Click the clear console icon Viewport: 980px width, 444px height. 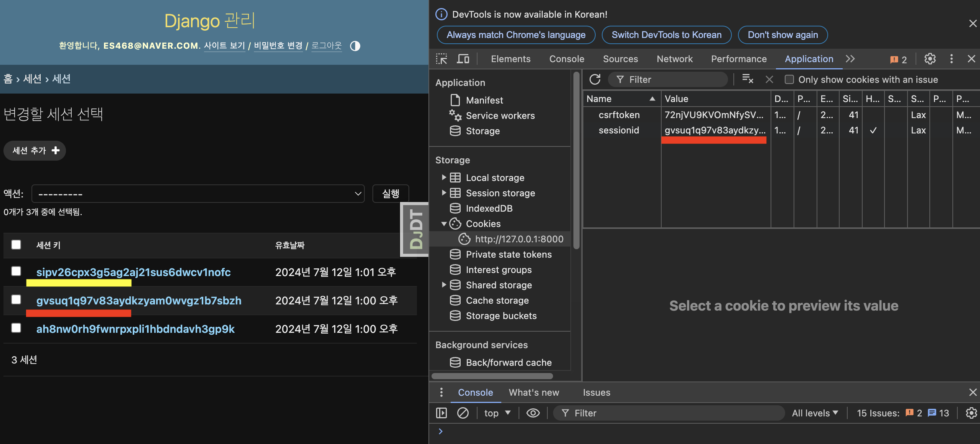(463, 413)
